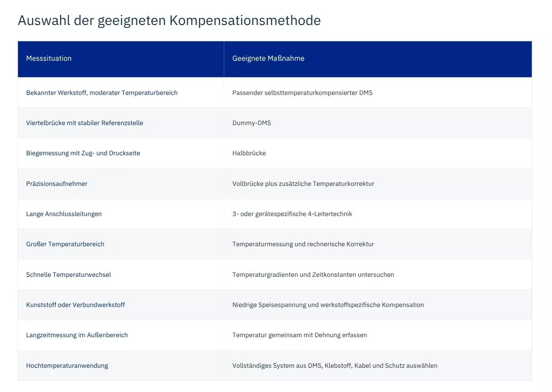The image size is (552, 392).
Task: Select 'Biegemessung mit Zug- und Druckseite' text
Action: point(83,153)
